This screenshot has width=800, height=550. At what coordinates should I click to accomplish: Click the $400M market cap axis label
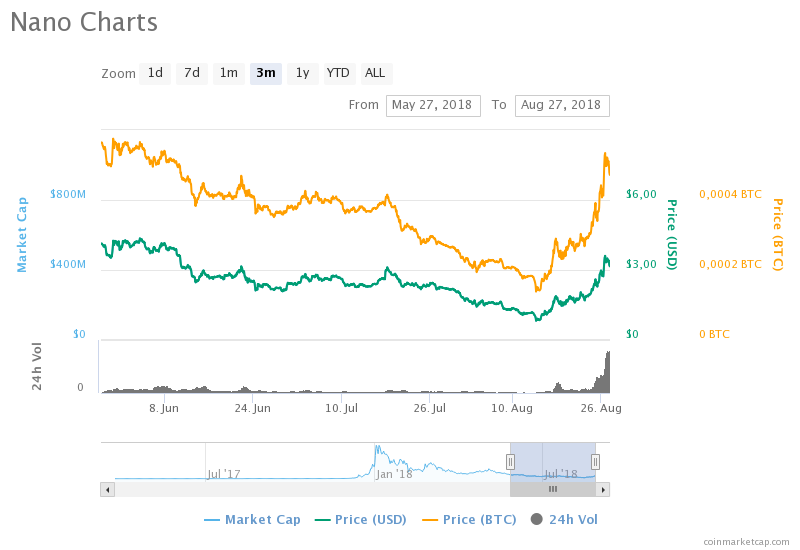click(68, 264)
